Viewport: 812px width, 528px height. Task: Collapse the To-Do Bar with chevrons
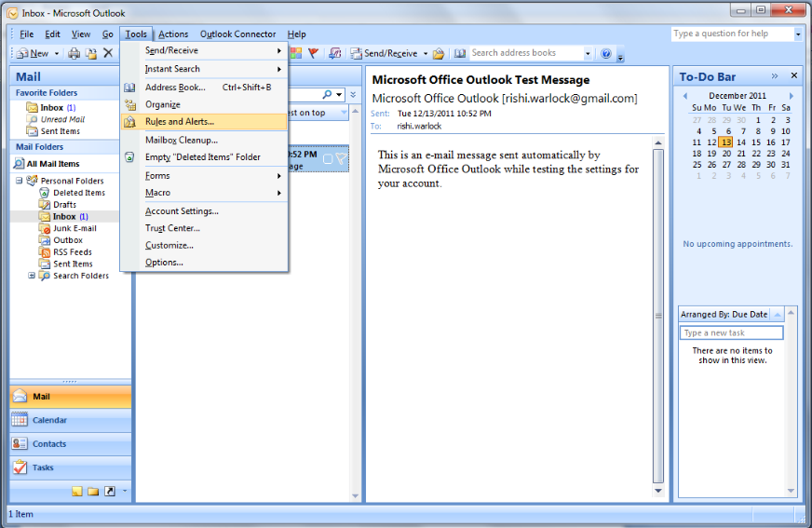click(x=775, y=76)
